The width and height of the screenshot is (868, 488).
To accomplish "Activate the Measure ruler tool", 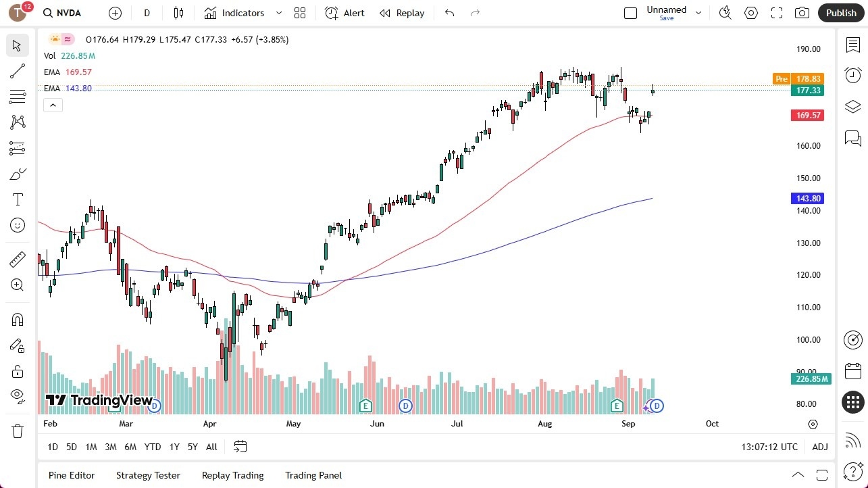I will 17,259.
